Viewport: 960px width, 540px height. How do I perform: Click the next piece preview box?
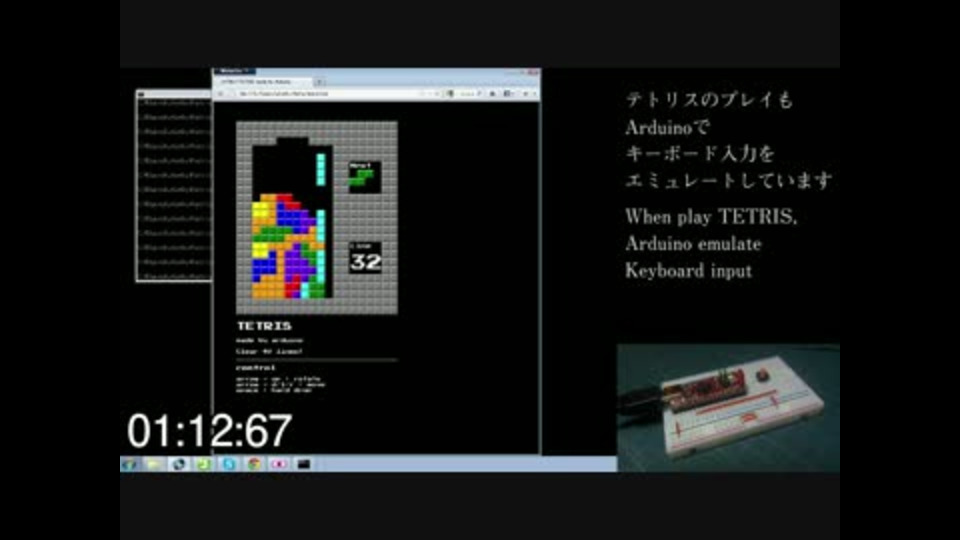pos(365,177)
